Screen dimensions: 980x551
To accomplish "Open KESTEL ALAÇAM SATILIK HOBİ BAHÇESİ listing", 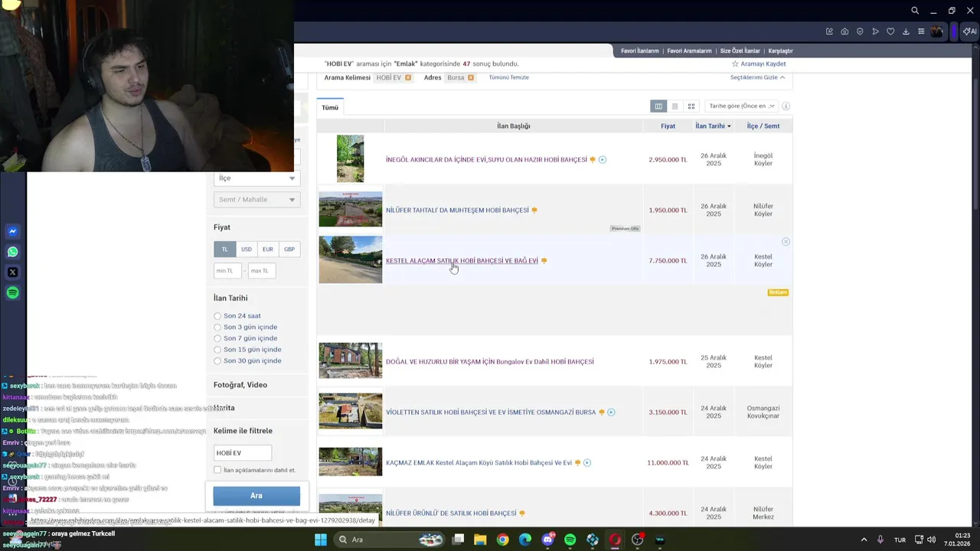I will click(462, 261).
